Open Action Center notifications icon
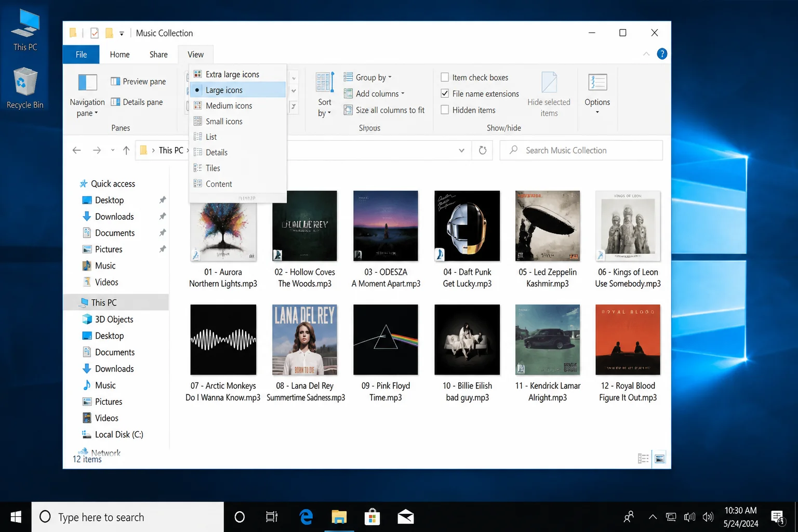This screenshot has width=798, height=532. [x=778, y=517]
